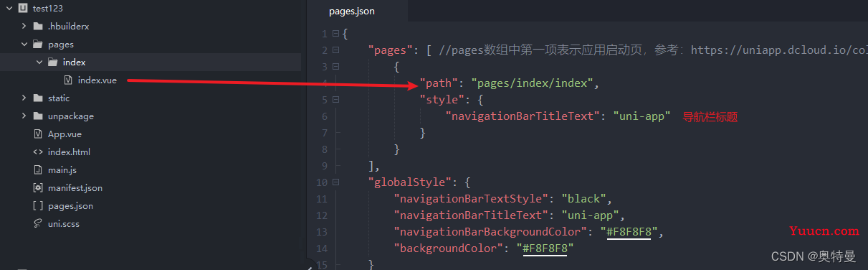
Task: Click the pages.json brackets icon in tree
Action: pyautogui.click(x=38, y=205)
